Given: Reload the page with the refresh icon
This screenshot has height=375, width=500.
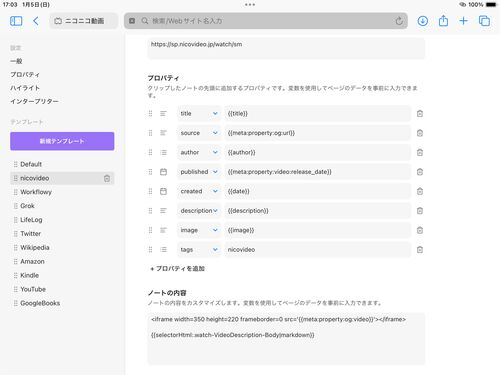Looking at the screenshot, I should 399,21.
